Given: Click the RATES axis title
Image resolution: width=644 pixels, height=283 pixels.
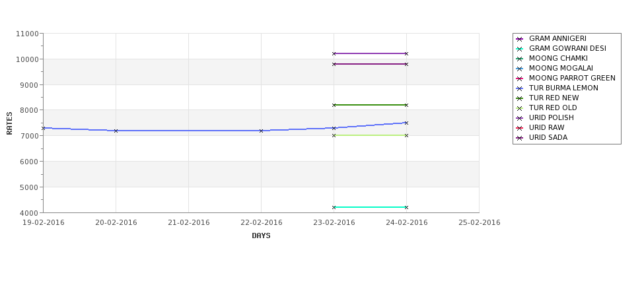Looking at the screenshot, I should click(9, 123).
